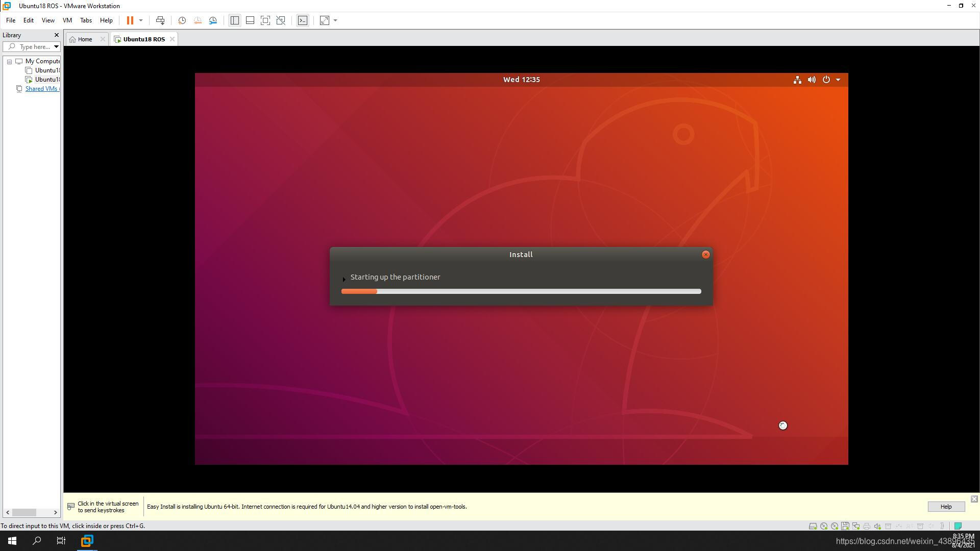The height and width of the screenshot is (551, 980).
Task: Open the Help menu
Action: click(x=106, y=20)
